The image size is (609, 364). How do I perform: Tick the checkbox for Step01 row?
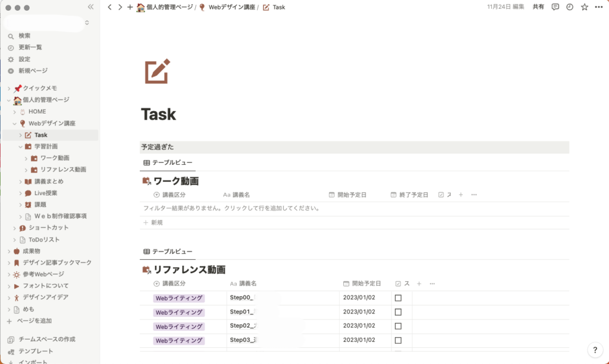click(398, 312)
